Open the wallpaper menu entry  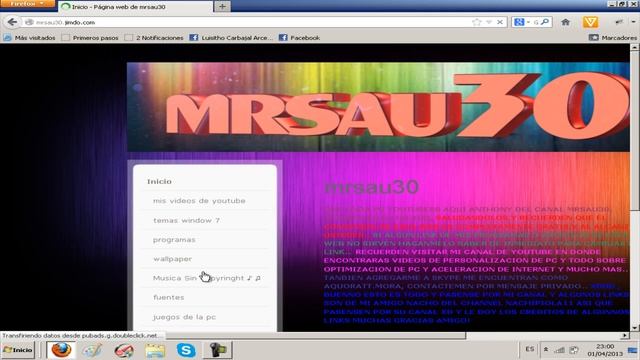click(x=172, y=259)
